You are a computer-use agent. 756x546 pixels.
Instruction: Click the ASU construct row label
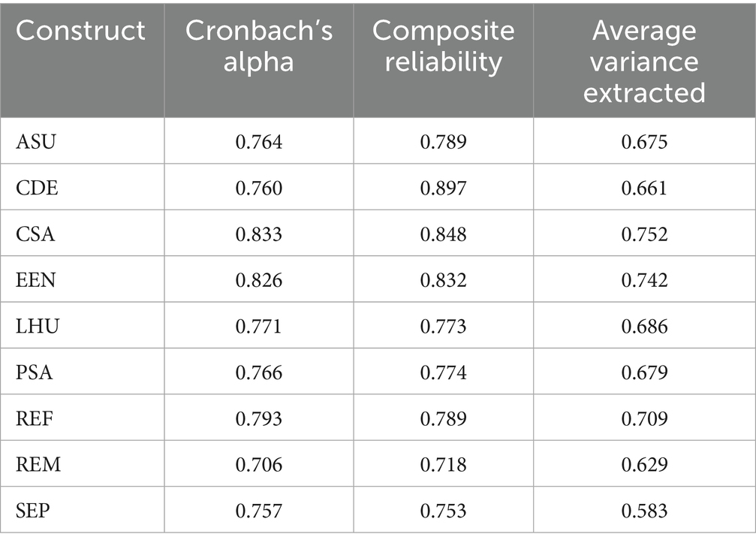(36, 142)
